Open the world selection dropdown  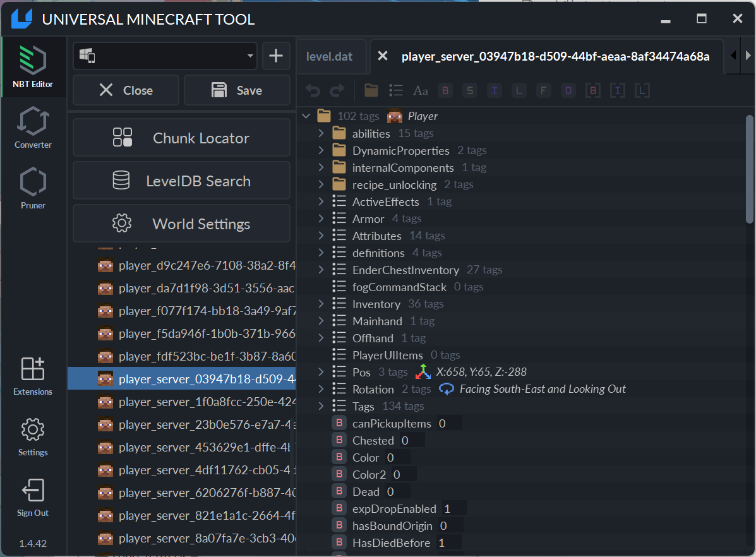pyautogui.click(x=165, y=56)
